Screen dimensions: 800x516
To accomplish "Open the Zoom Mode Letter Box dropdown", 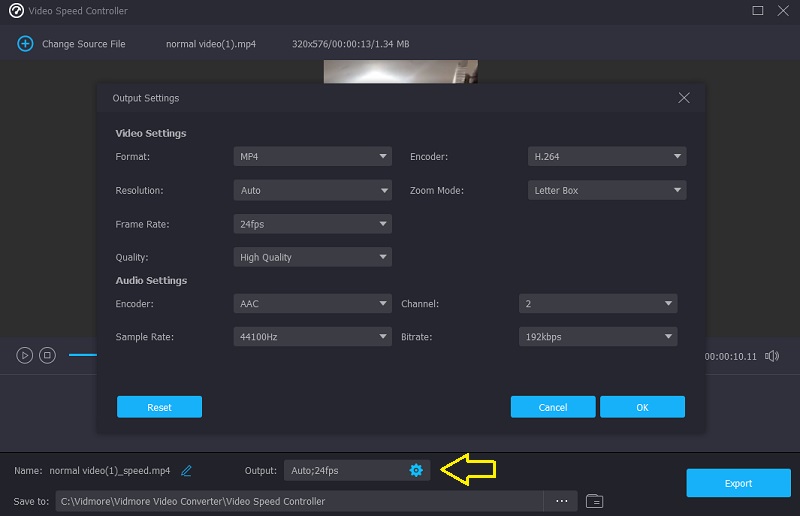I will tap(606, 190).
